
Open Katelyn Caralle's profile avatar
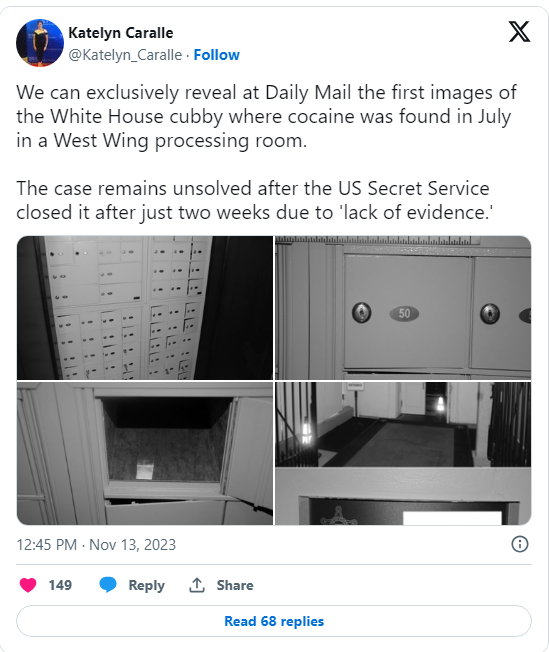pyautogui.click(x=40, y=43)
